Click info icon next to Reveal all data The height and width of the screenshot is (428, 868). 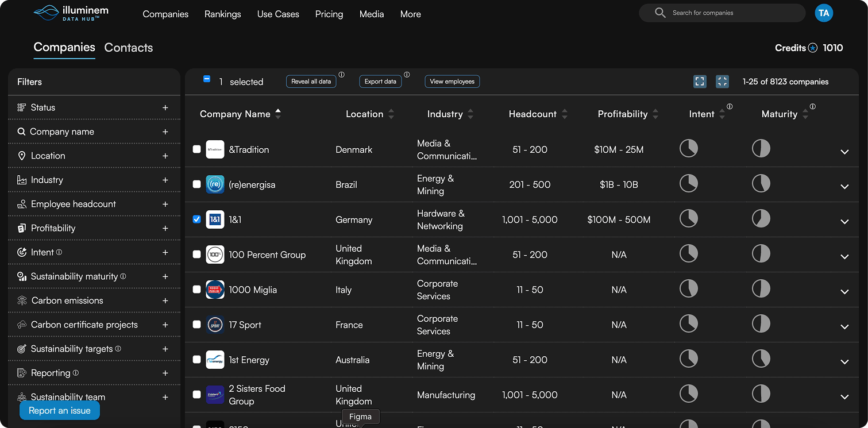[341, 75]
